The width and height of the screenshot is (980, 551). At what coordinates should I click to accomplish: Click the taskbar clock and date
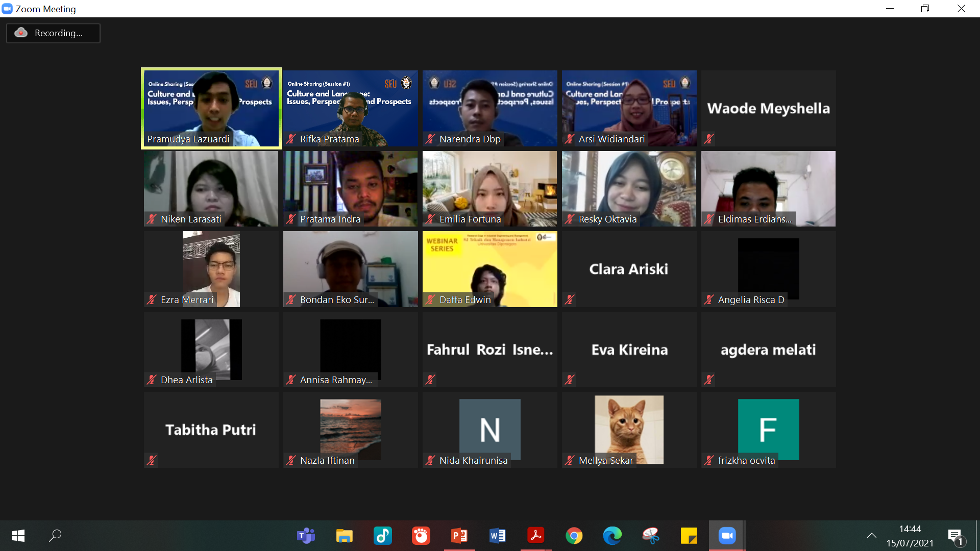coord(910,536)
